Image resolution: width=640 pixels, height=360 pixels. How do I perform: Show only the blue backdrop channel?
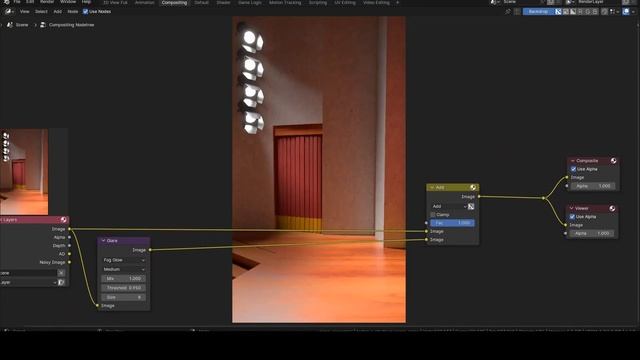pyautogui.click(x=595, y=11)
